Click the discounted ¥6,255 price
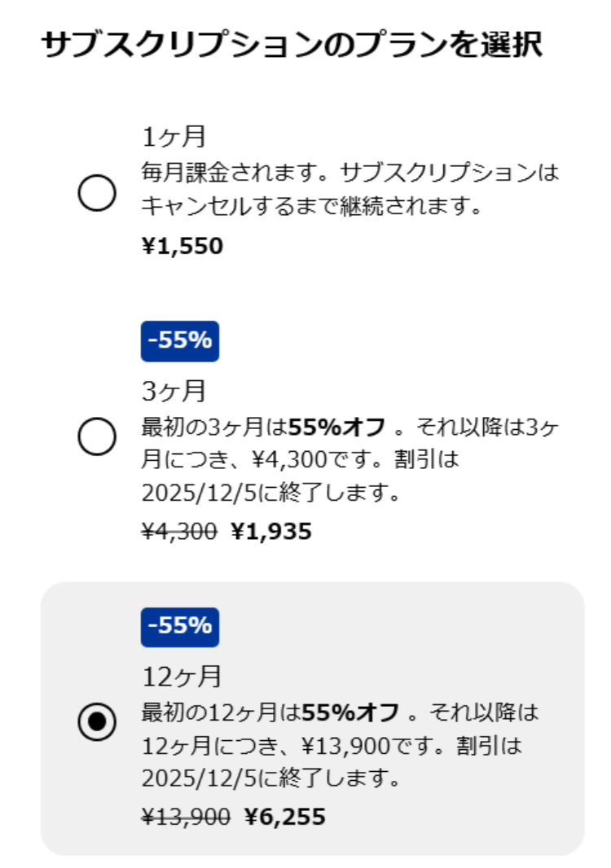This screenshot has width=611, height=868. [284, 817]
